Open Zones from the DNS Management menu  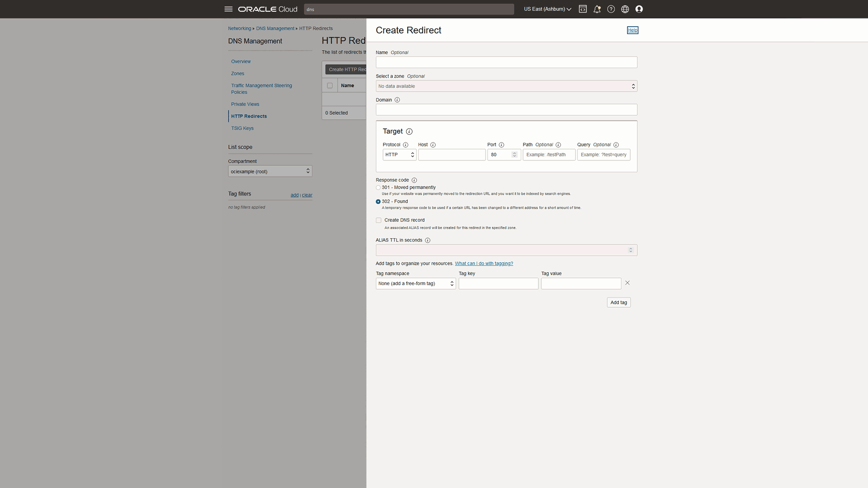point(237,73)
